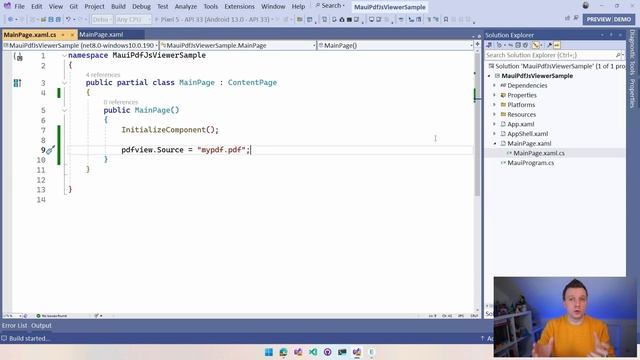Image resolution: width=640 pixels, height=360 pixels.
Task: Expand the Properties folder node
Action: [495, 95]
